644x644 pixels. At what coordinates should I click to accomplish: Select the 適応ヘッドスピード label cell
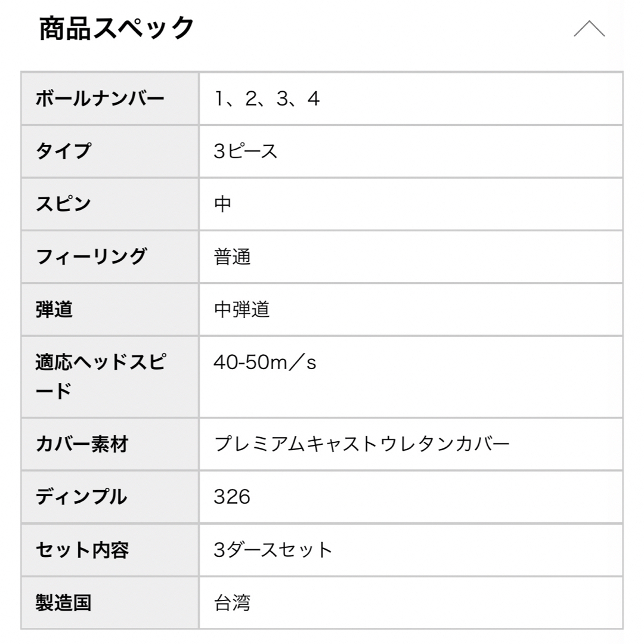110,377
